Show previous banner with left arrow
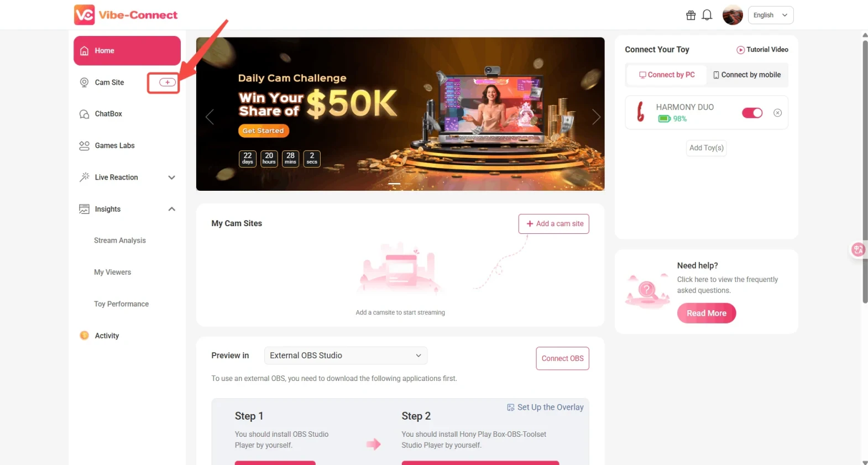This screenshot has height=465, width=868. tap(210, 117)
